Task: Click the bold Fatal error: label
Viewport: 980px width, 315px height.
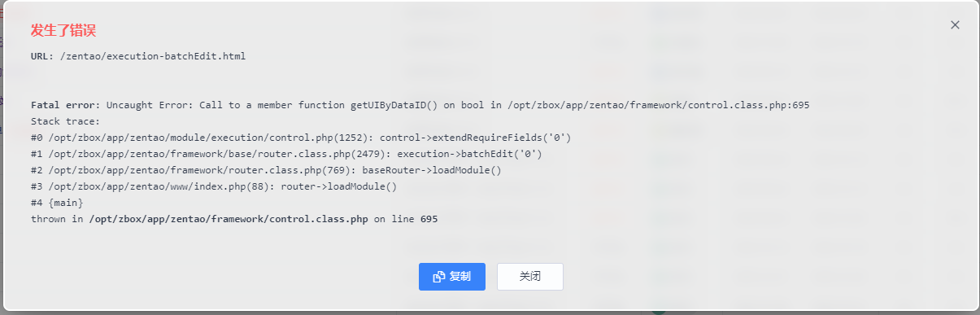Action: tap(65, 105)
